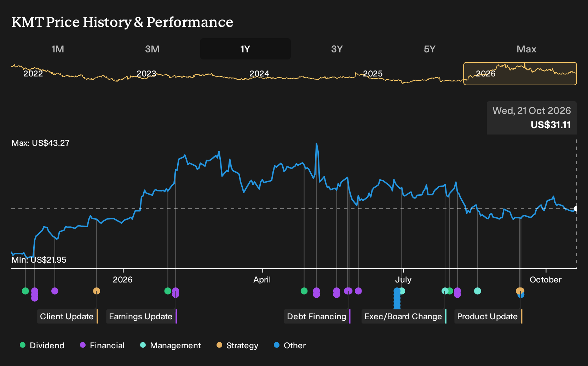Select the last teal Management marker before October
Image resolution: width=588 pixels, height=366 pixels.
[x=477, y=291]
